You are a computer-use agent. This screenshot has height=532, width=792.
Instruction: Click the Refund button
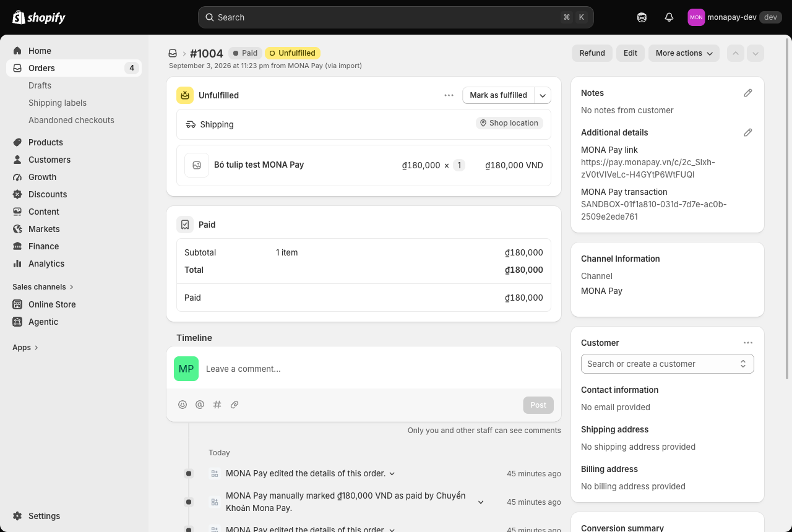pos(592,53)
